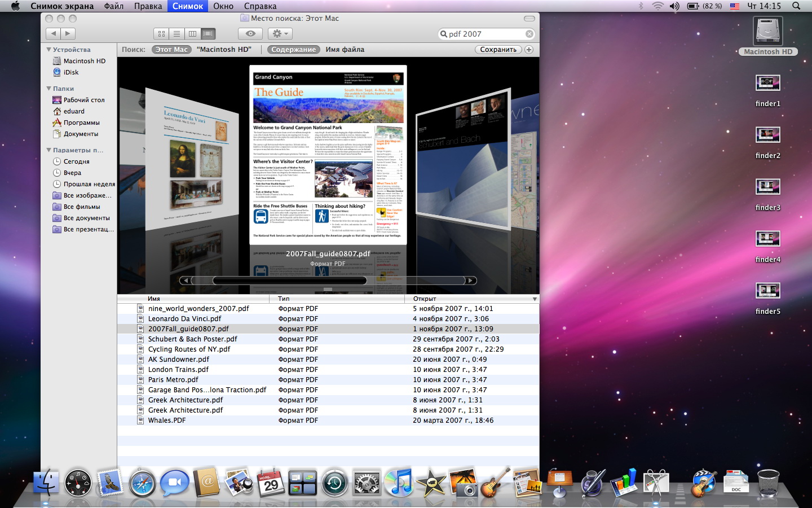Add a search criterion with the plus button
Image resolution: width=812 pixels, height=508 pixels.
[529, 50]
